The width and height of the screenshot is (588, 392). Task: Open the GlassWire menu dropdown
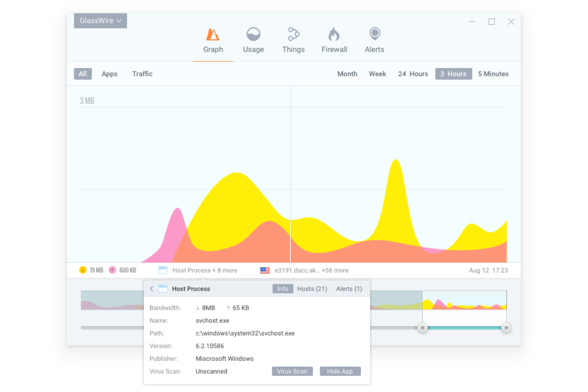(101, 21)
